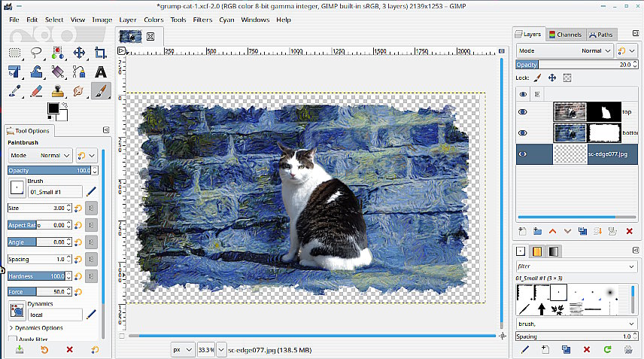Hide the top layer
The height and width of the screenshot is (359, 644).
pyautogui.click(x=522, y=111)
